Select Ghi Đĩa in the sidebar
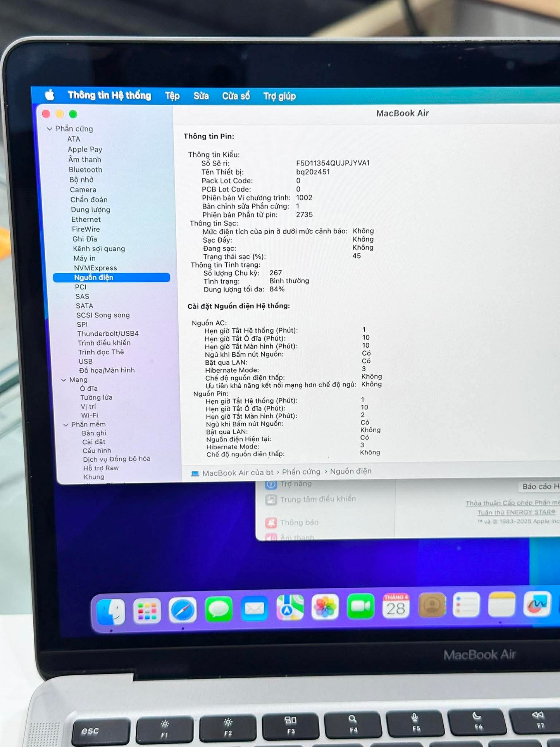This screenshot has height=747, width=560. [84, 239]
